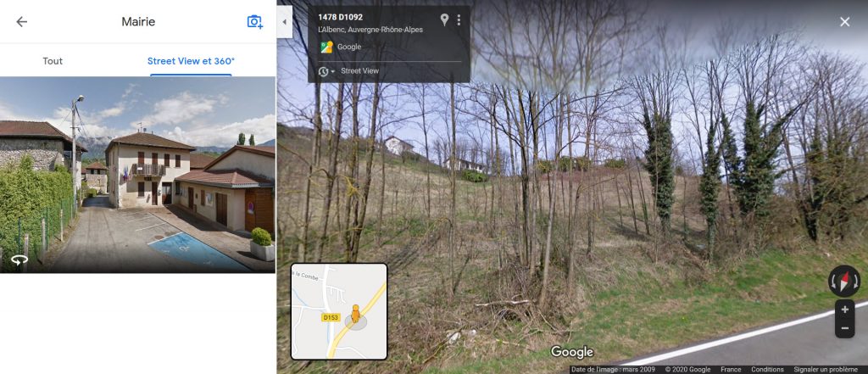Collapse the side panel with arrow toggle

tap(285, 22)
